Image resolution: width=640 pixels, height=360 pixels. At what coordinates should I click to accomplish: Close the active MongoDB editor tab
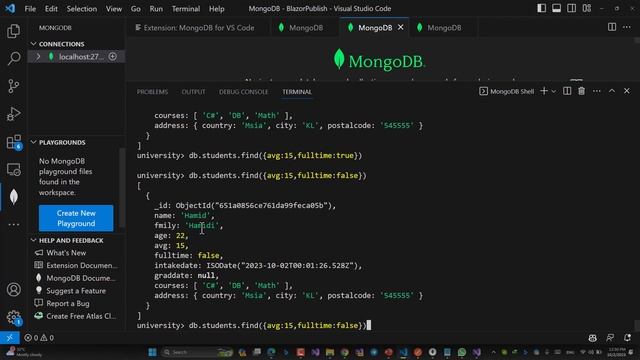click(x=401, y=27)
